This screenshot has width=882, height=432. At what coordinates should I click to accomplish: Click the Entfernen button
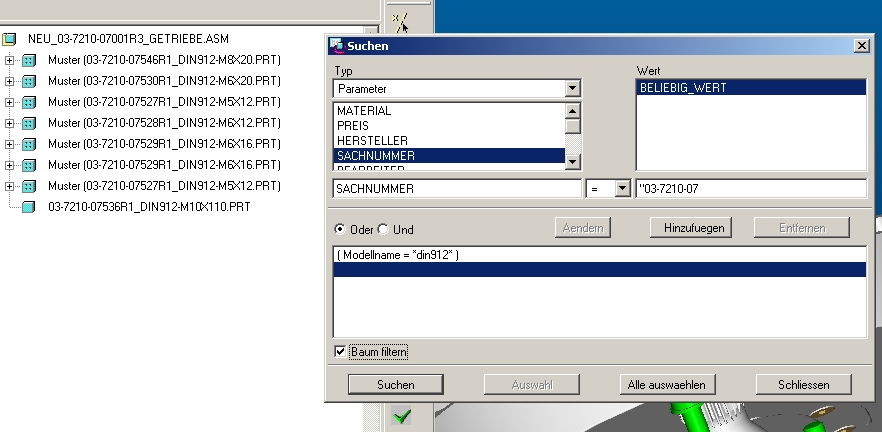[x=802, y=228]
